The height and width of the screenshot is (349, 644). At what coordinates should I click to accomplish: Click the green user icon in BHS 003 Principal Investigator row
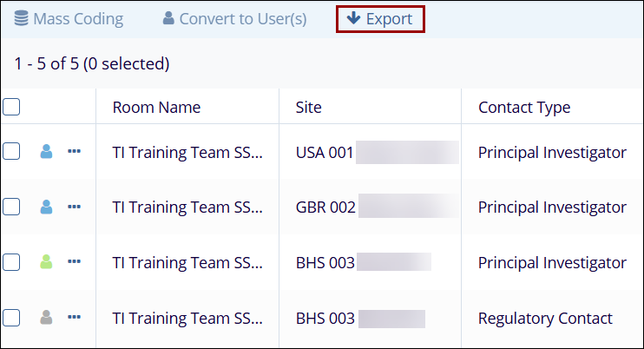47,262
